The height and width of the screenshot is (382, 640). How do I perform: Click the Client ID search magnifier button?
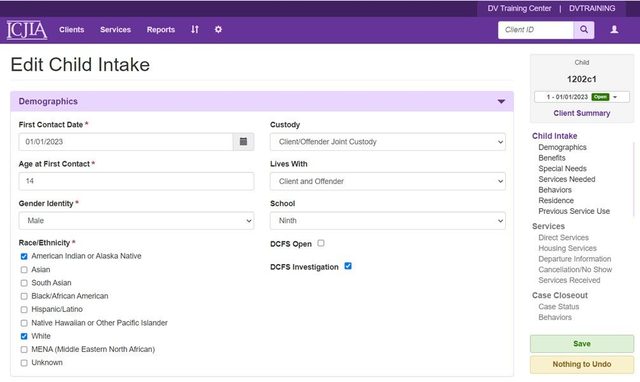pyautogui.click(x=584, y=30)
